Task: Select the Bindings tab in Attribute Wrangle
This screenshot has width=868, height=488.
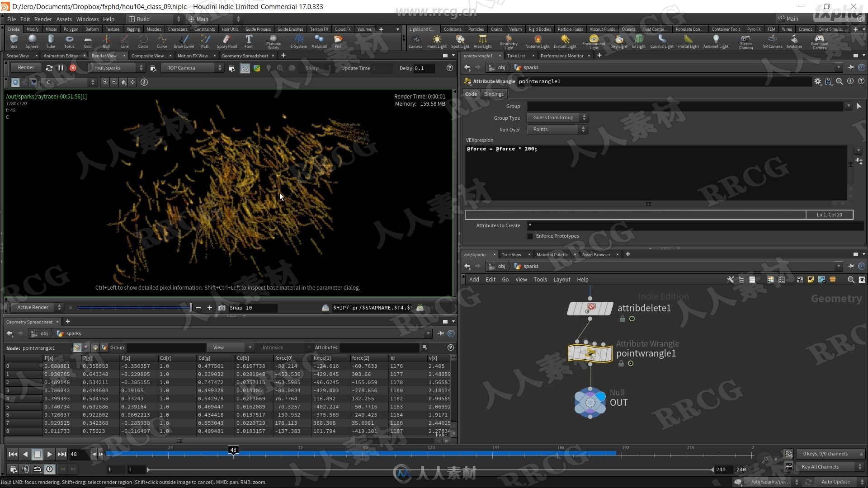Action: point(493,94)
